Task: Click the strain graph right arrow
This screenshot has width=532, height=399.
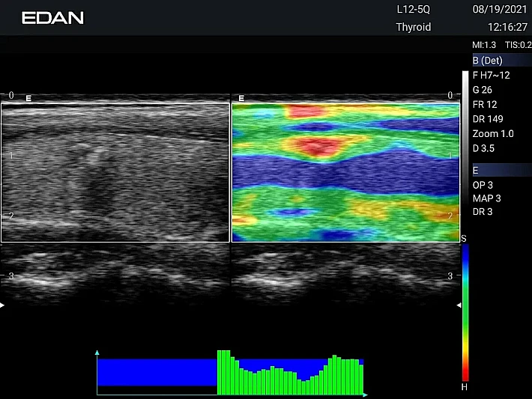Action: click(365, 394)
